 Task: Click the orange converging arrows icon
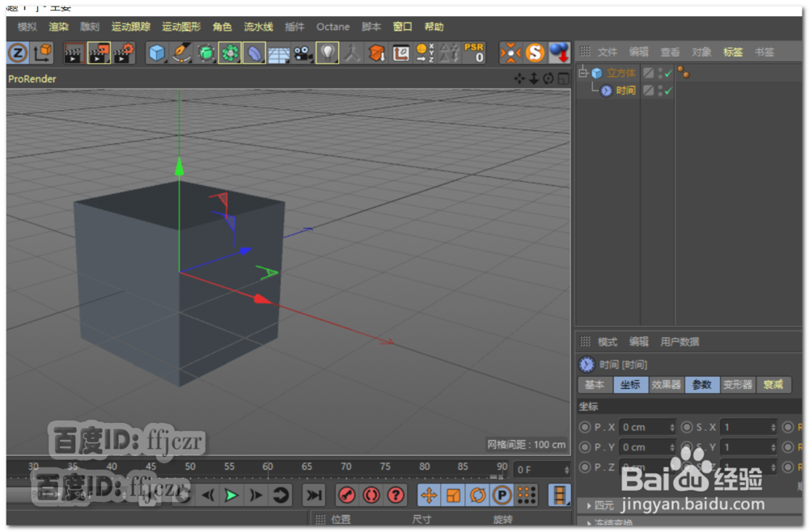pos(510,53)
